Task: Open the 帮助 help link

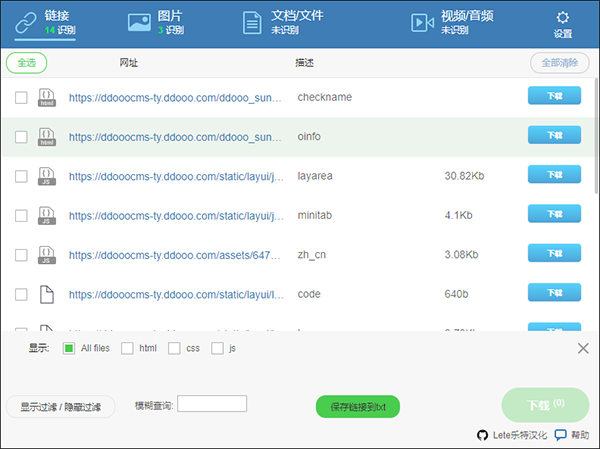Action: (580, 435)
